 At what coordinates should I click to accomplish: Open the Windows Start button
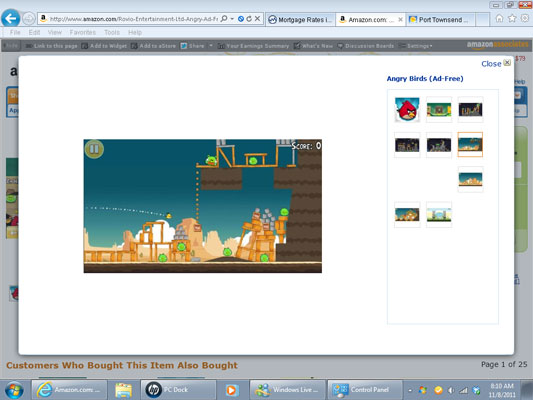click(14, 390)
